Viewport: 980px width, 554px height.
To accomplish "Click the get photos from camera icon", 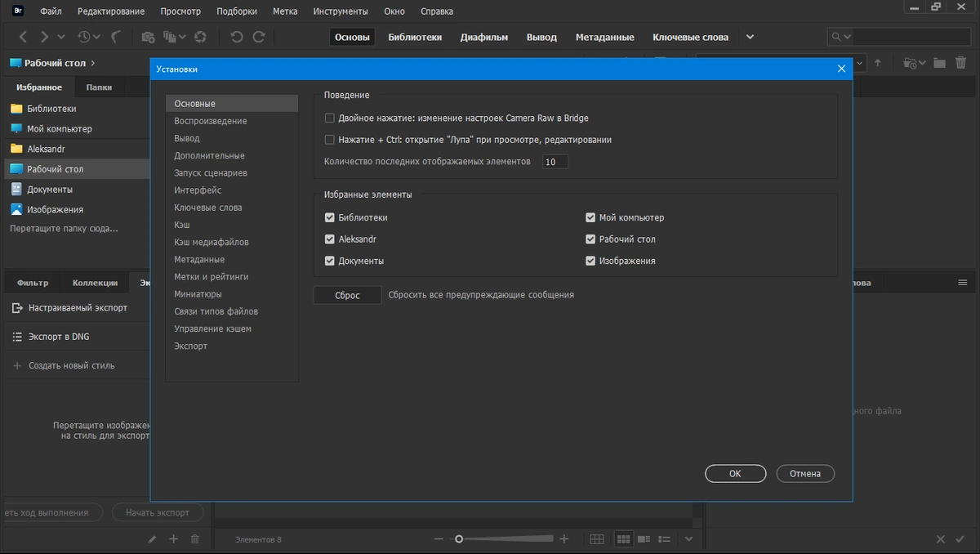I will point(148,37).
